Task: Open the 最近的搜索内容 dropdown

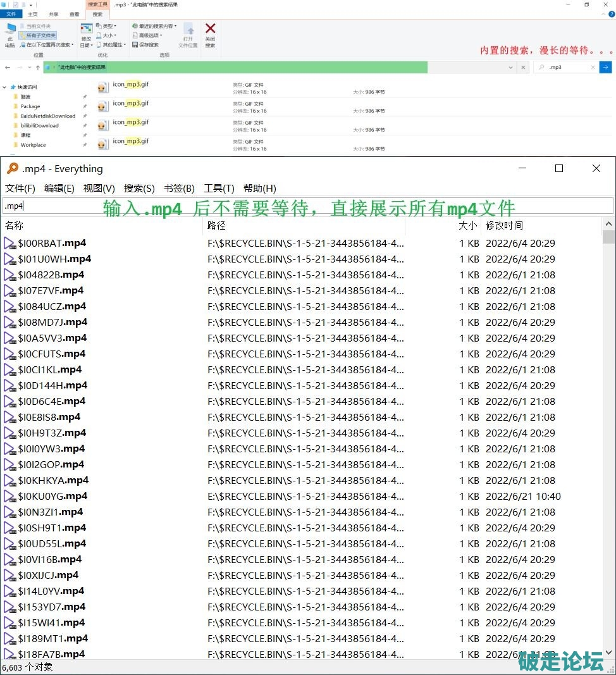Action: (156, 26)
